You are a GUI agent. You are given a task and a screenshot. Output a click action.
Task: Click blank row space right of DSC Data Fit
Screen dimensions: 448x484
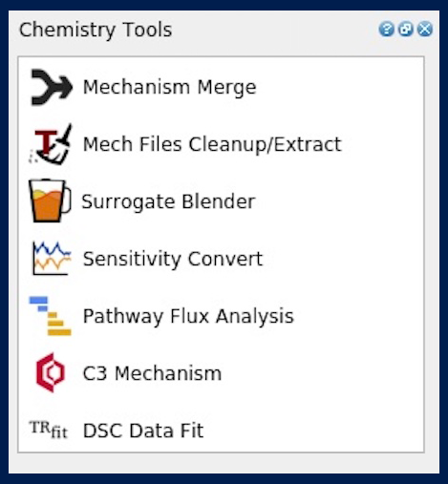tap(312, 431)
